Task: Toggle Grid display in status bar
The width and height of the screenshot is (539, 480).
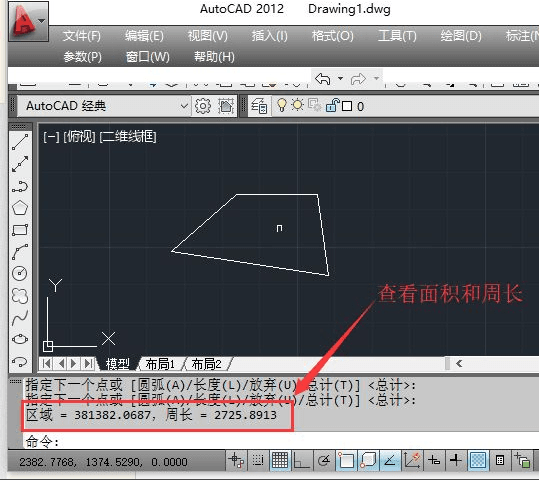Action: [280, 460]
